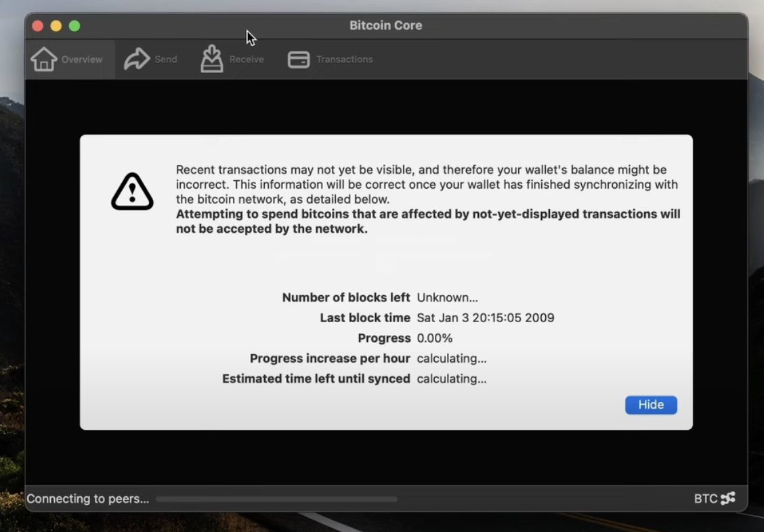Image resolution: width=764 pixels, height=532 pixels.
Task: Click the Transactions card icon
Action: [299, 60]
